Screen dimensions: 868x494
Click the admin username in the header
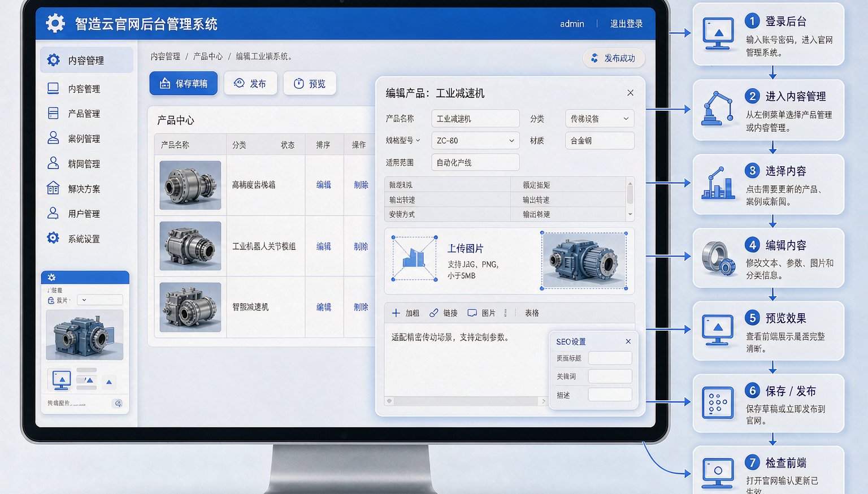pos(572,24)
